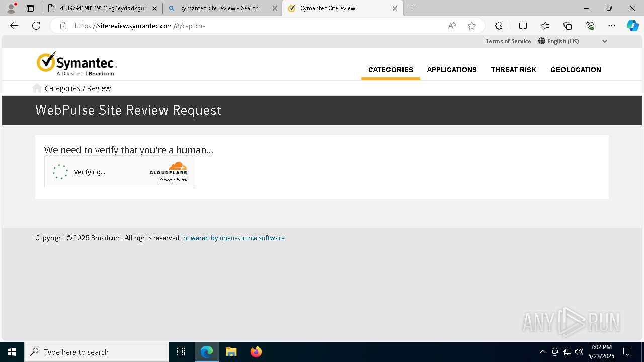The image size is (644, 362).
Task: Open Firefox from the taskbar
Action: [x=256, y=352]
